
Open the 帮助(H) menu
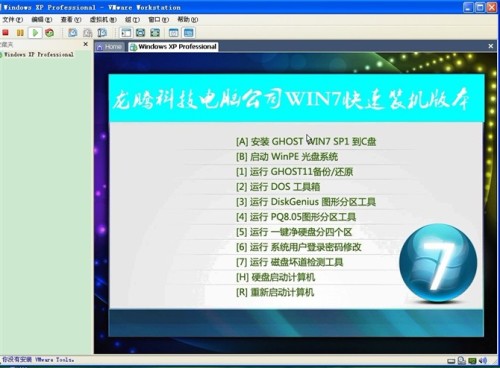pyautogui.click(x=188, y=20)
